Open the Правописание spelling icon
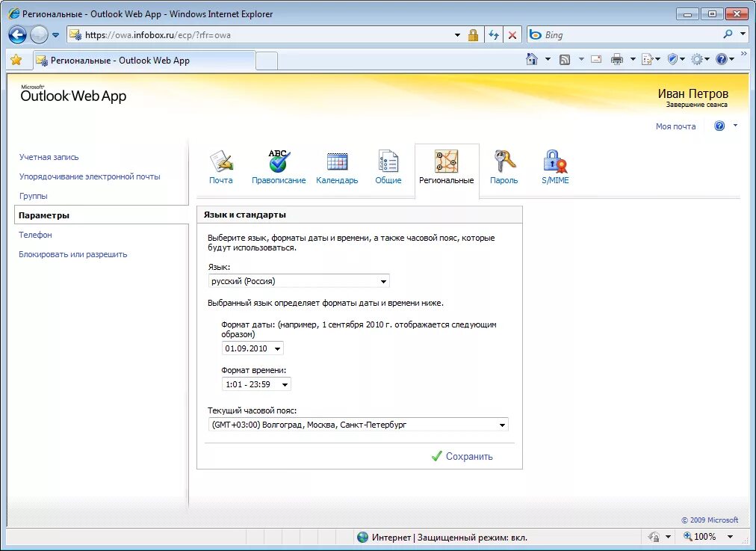Screen dimensions: 756x551 (x=279, y=167)
